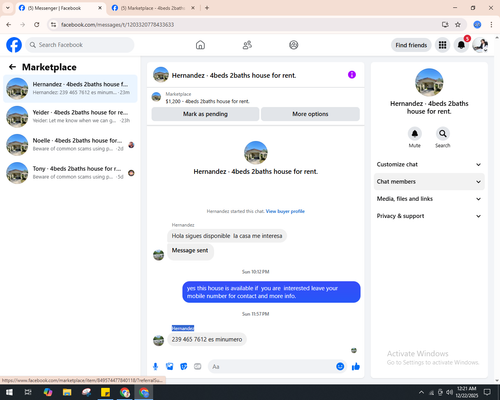Viewport: 500px width, 400px height.
Task: Show hidden system tray icons
Action: pyautogui.click(x=421, y=392)
